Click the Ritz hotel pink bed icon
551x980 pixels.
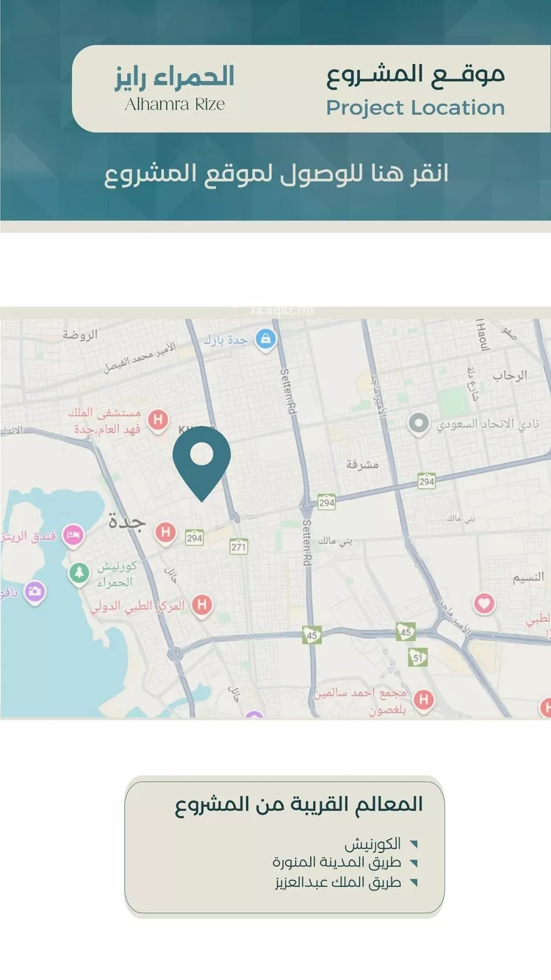(x=73, y=534)
